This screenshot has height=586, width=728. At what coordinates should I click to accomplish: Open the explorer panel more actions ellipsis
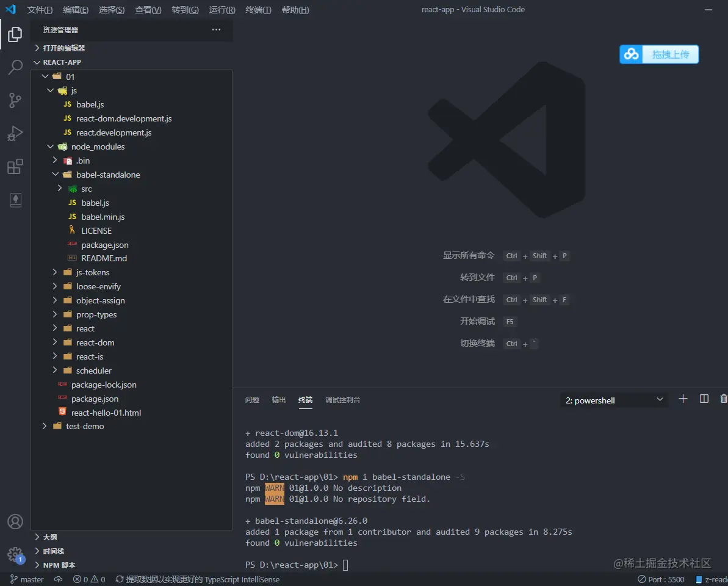[216, 30]
